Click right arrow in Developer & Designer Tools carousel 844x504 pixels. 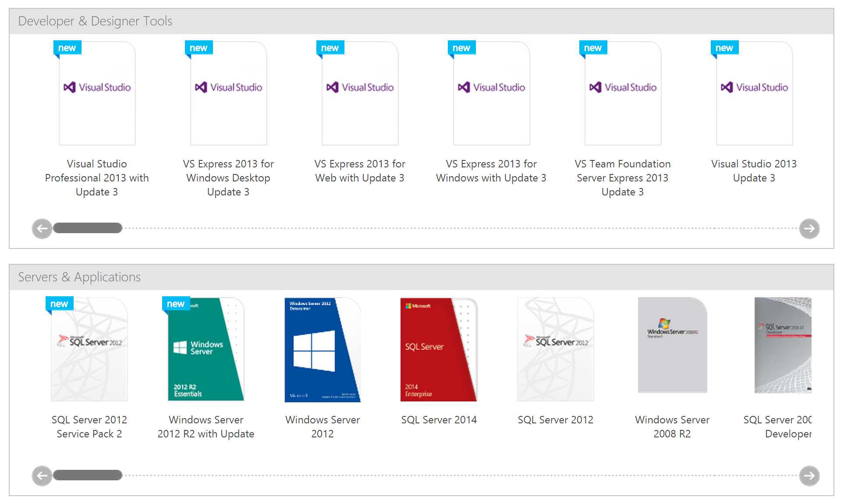click(x=809, y=228)
